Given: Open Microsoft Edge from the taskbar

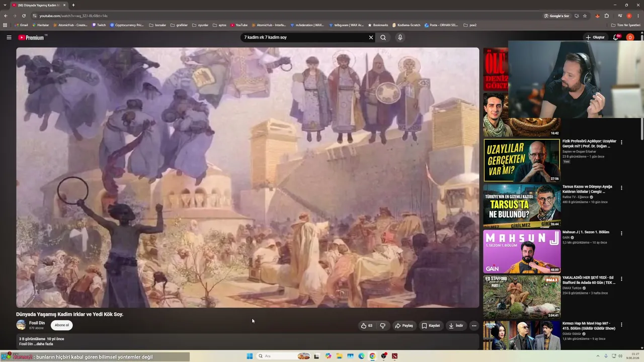Looking at the screenshot, I should [x=361, y=356].
